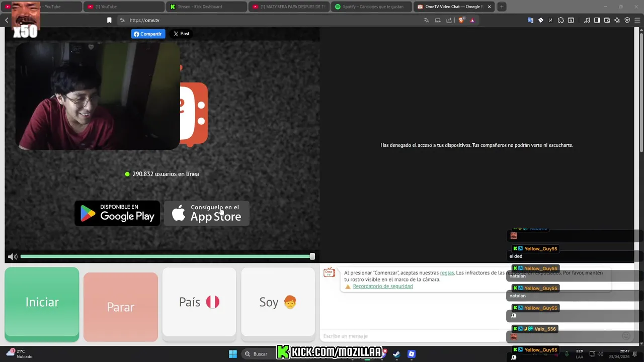
Task: Click the webcam video preview thumbnail
Action: [x=98, y=96]
